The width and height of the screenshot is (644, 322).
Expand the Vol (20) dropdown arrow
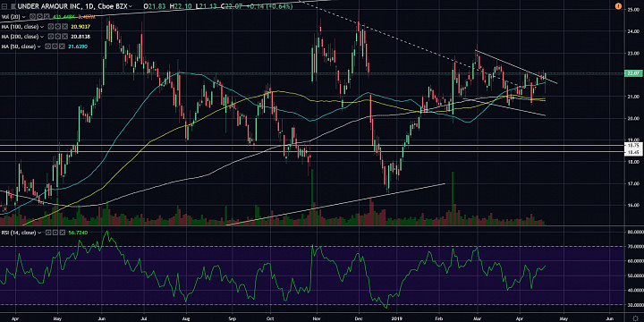point(24,17)
